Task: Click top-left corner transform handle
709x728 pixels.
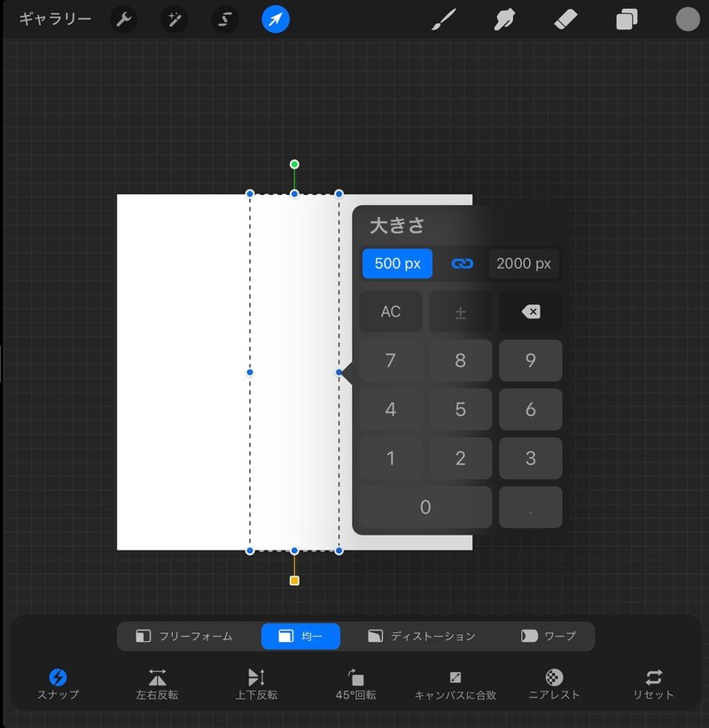Action: point(250,193)
